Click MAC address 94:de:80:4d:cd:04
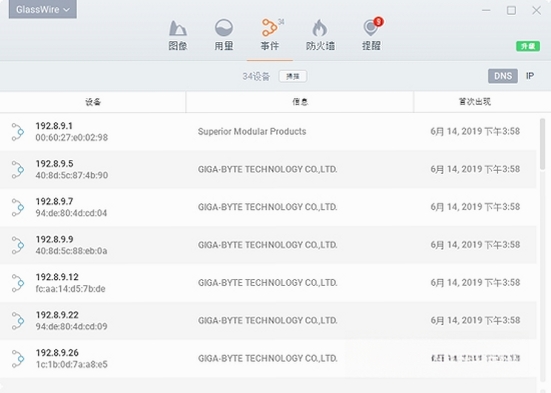 click(71, 213)
